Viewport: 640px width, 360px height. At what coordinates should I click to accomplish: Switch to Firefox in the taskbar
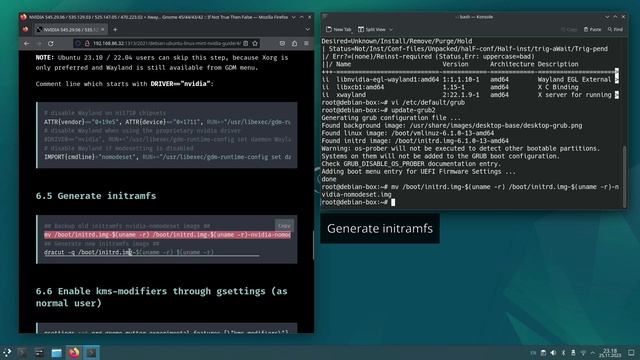[74, 353]
